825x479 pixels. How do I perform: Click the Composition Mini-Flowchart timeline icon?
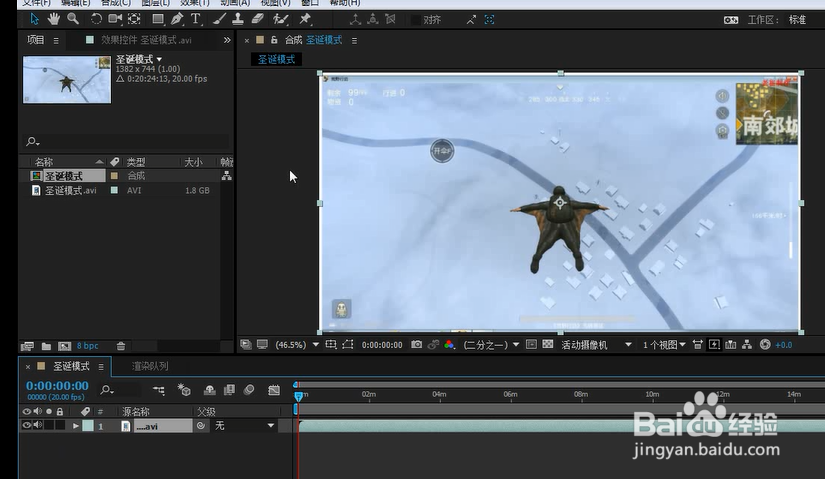(158, 390)
